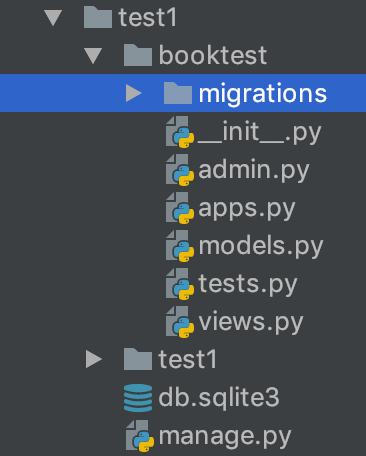Select the manage.py file name
Viewport: 366px width, 456px height.
(225, 437)
